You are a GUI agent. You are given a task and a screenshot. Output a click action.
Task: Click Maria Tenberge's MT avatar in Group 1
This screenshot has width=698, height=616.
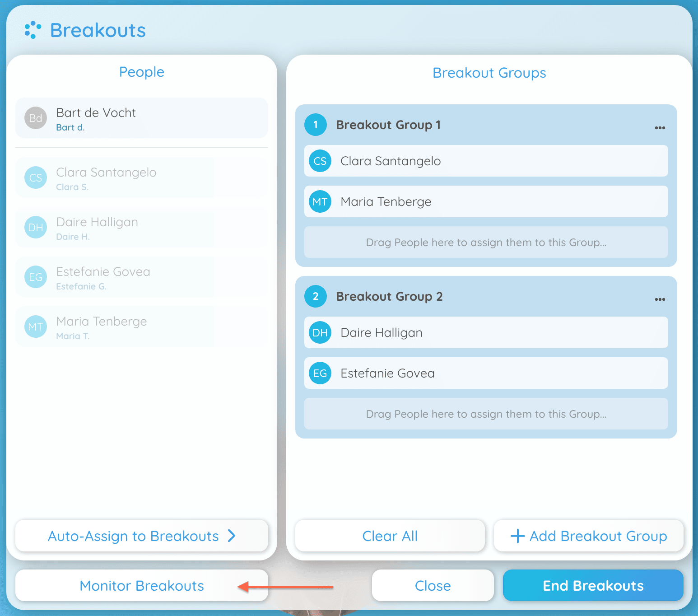point(320,201)
